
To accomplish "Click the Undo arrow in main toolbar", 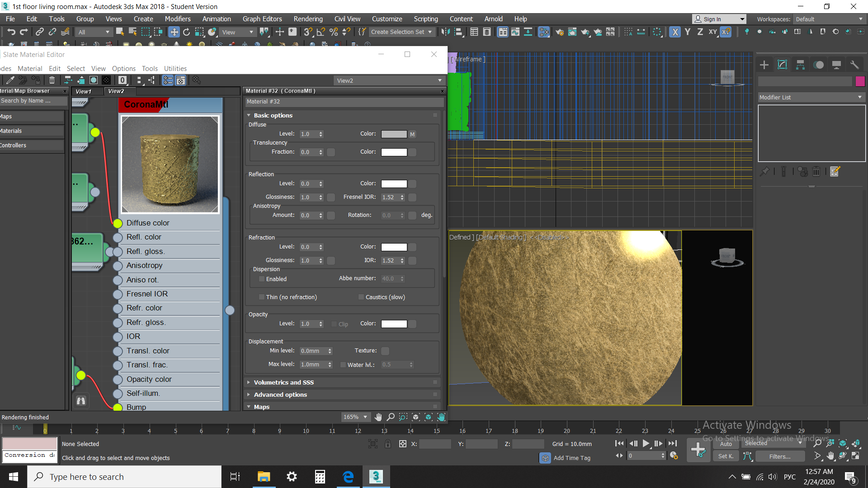I will pyautogui.click(x=11, y=32).
